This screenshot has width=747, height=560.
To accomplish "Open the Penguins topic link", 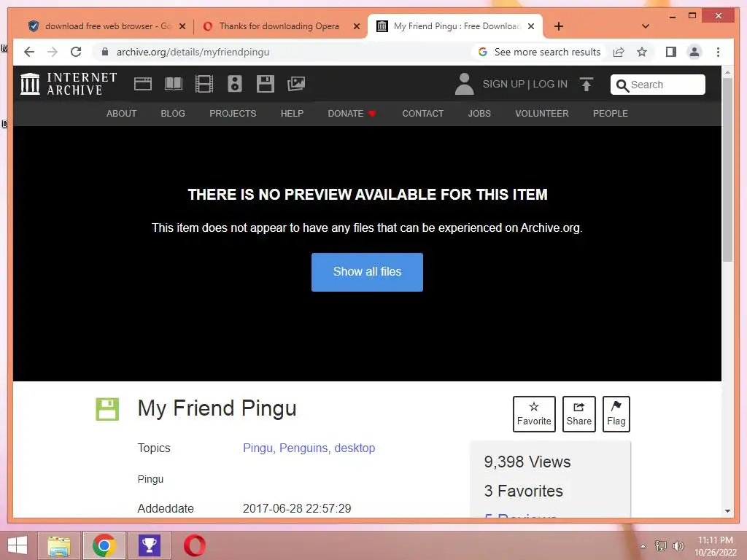I will click(305, 448).
